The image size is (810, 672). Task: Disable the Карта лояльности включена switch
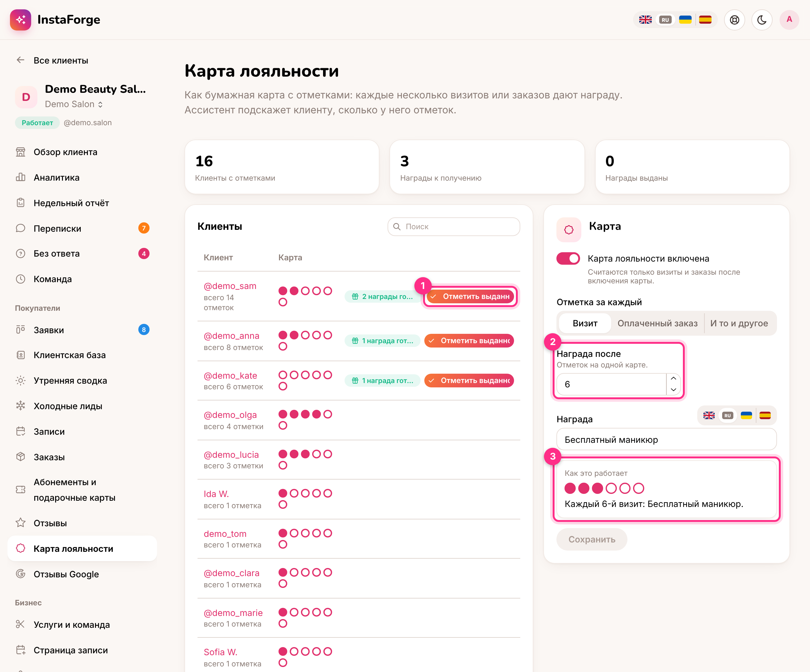pyautogui.click(x=568, y=258)
